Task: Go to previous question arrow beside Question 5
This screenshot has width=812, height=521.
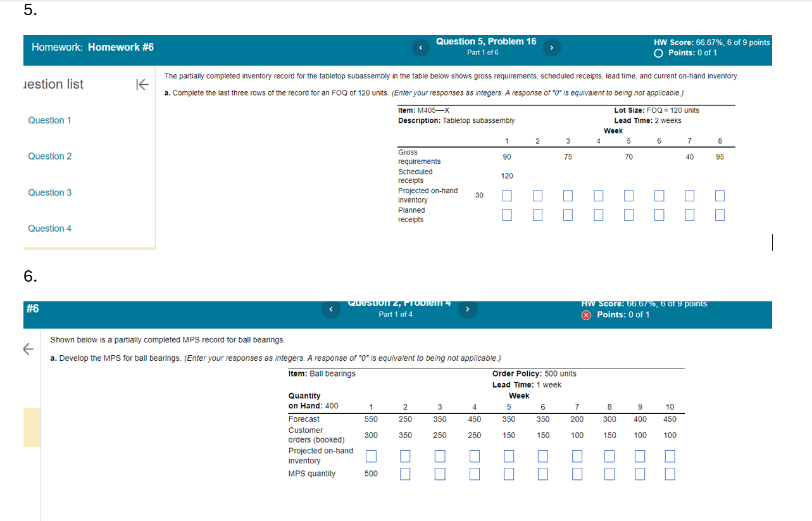Action: click(421, 48)
